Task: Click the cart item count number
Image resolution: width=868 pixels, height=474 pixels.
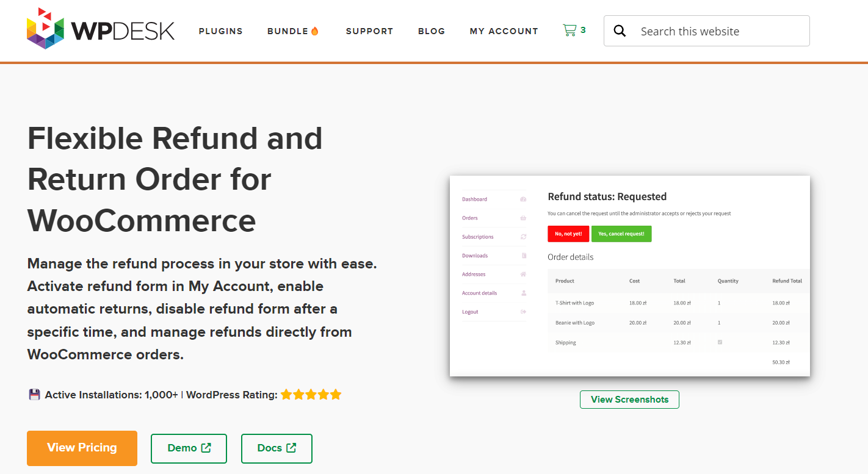Action: click(584, 30)
